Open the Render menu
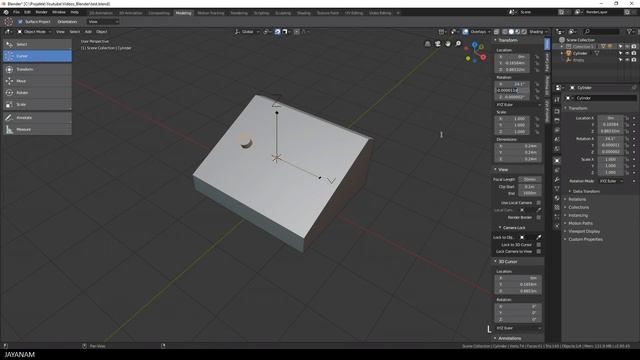Viewport: 640px width, 360px height. tap(41, 12)
